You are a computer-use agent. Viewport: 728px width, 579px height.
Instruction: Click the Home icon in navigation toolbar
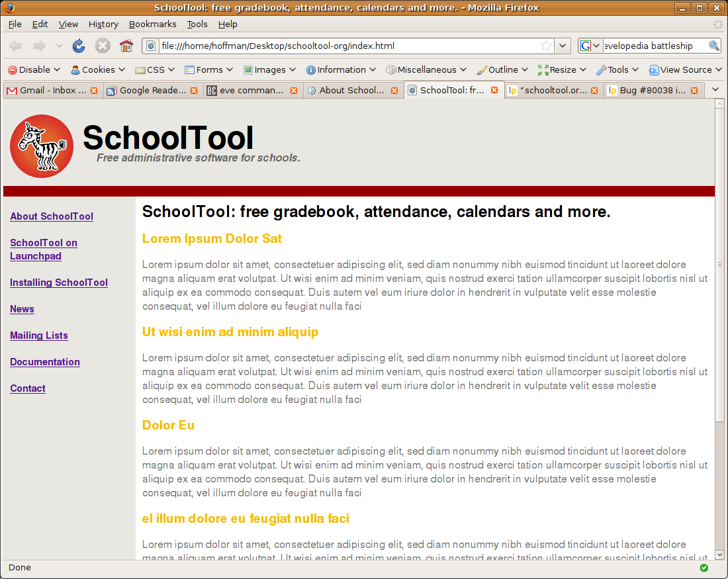(x=126, y=46)
